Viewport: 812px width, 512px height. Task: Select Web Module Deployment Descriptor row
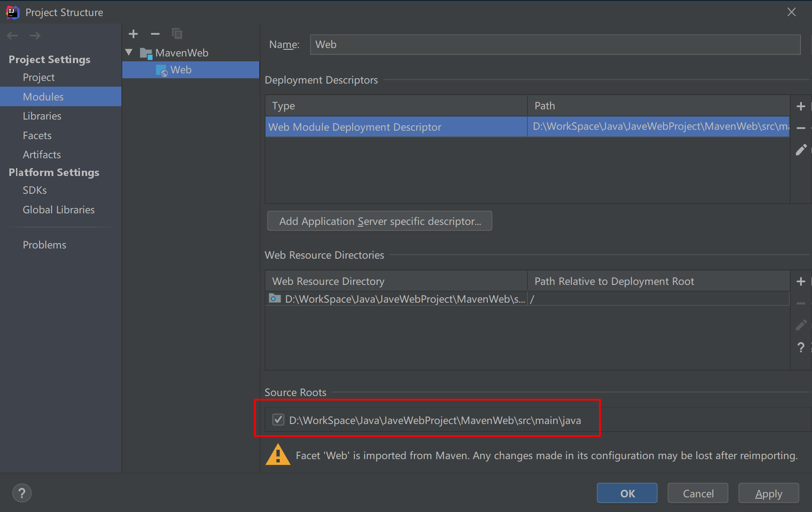tap(527, 127)
